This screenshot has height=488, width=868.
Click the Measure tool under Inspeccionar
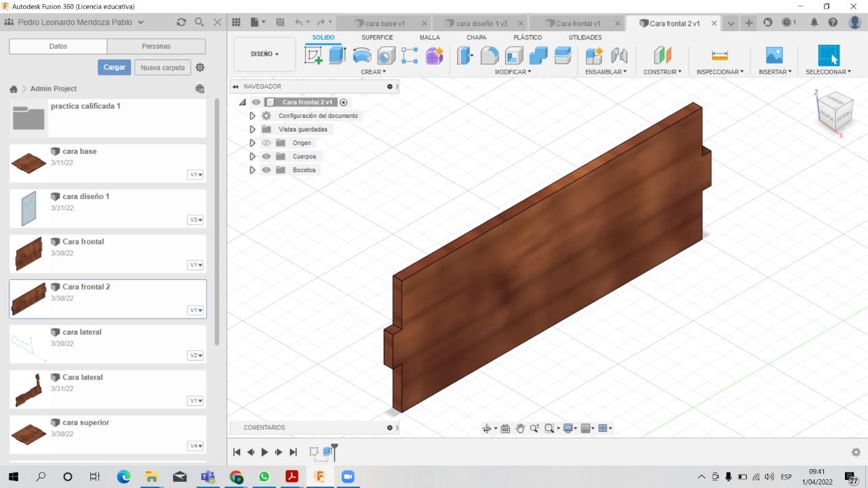(719, 56)
